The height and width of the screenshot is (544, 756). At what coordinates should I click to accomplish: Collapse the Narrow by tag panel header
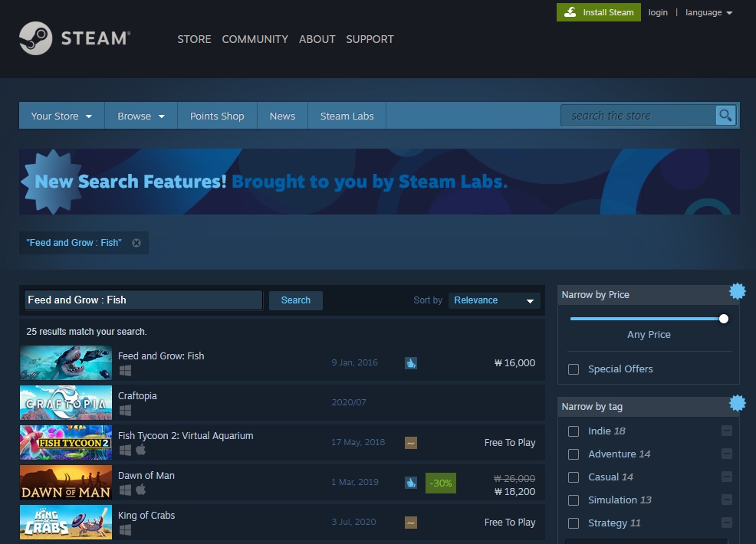pos(648,407)
